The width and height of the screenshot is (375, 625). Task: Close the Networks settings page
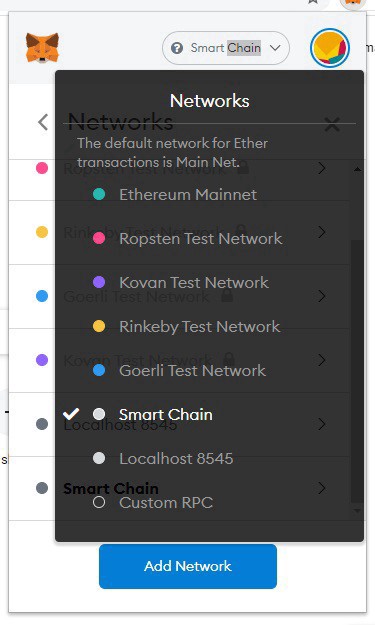click(x=332, y=124)
